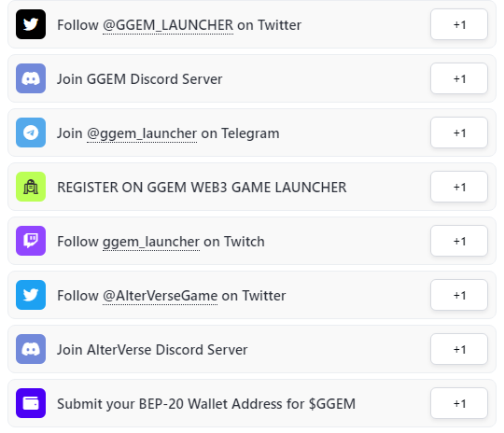Open the @AlterVerseGame Twitter handle link
504x433 pixels.
click(161, 296)
